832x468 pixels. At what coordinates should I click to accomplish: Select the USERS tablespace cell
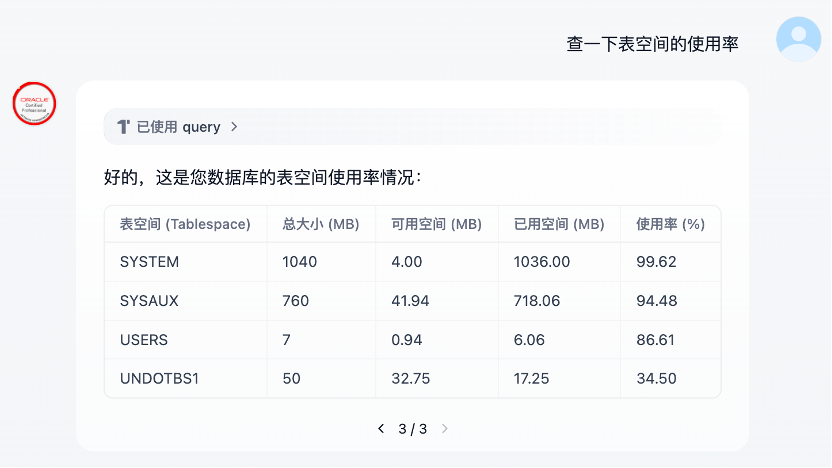pos(144,340)
